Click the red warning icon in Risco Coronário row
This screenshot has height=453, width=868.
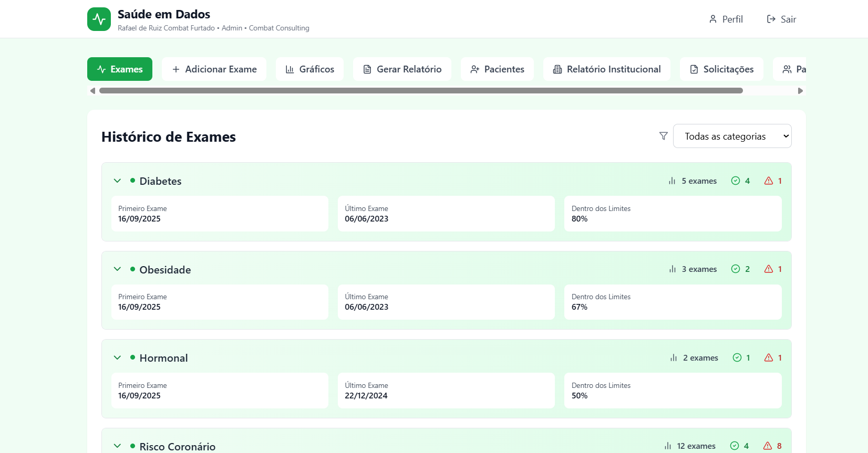(768, 446)
